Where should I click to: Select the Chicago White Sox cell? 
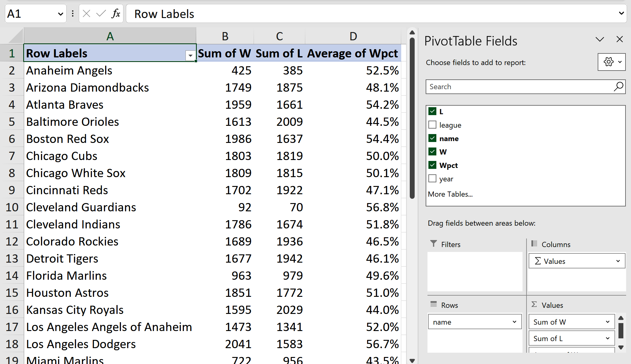click(x=110, y=173)
